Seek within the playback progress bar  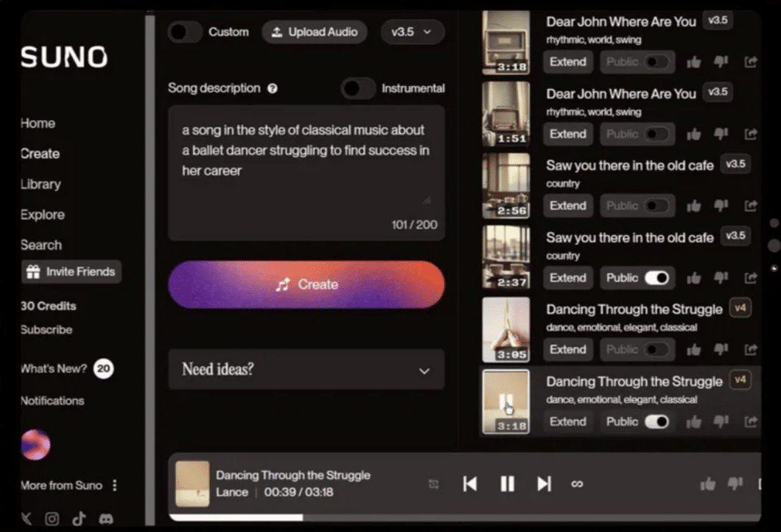pyautogui.click(x=465, y=517)
